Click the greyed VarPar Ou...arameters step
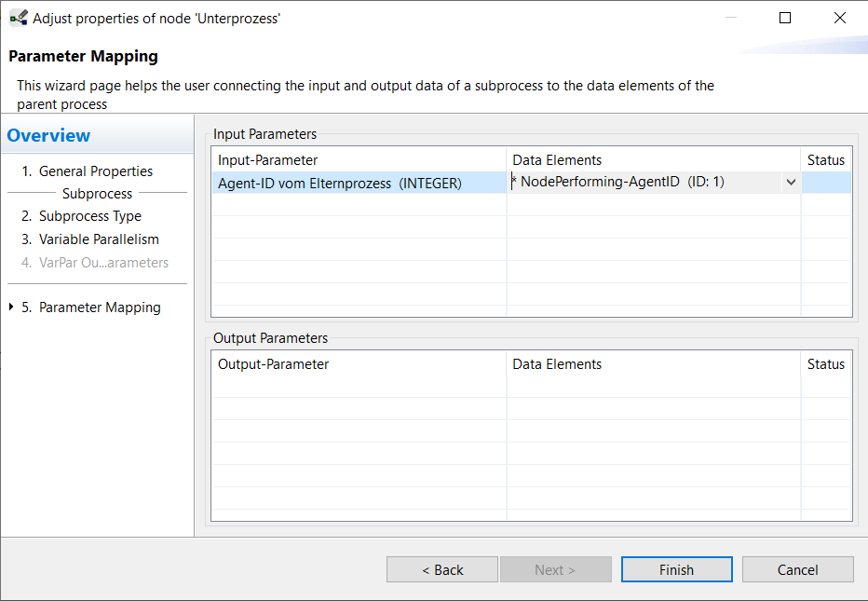Screen dimensions: 868x601 click(x=103, y=263)
